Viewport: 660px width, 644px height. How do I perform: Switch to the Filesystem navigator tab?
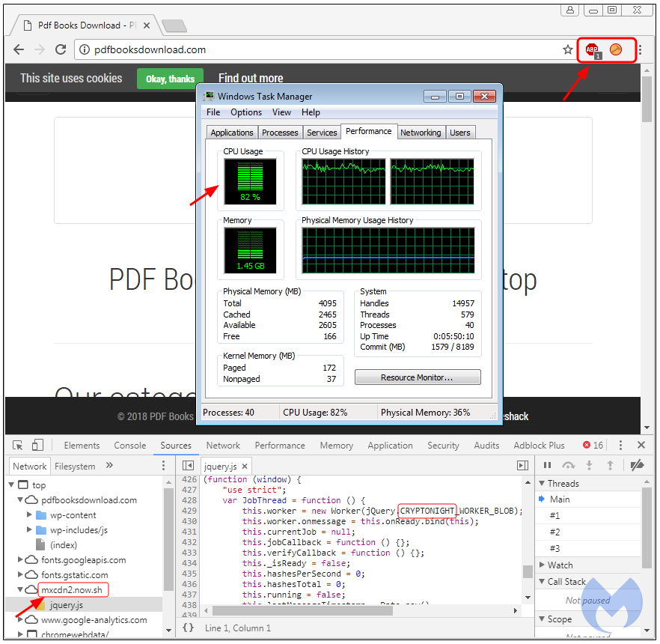click(x=75, y=467)
